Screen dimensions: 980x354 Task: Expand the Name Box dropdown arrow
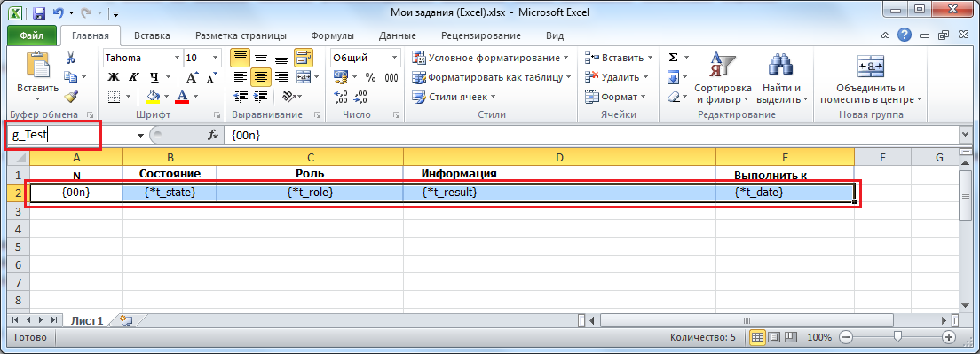click(140, 136)
